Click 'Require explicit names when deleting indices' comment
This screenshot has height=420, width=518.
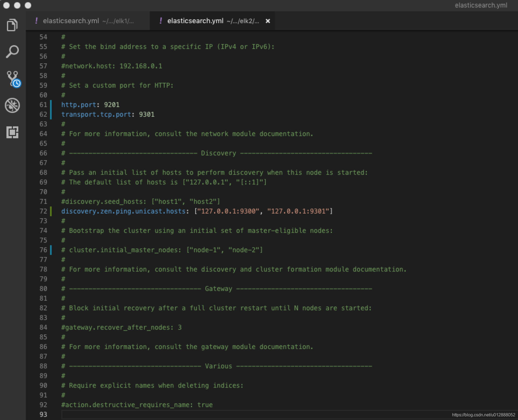click(x=152, y=385)
